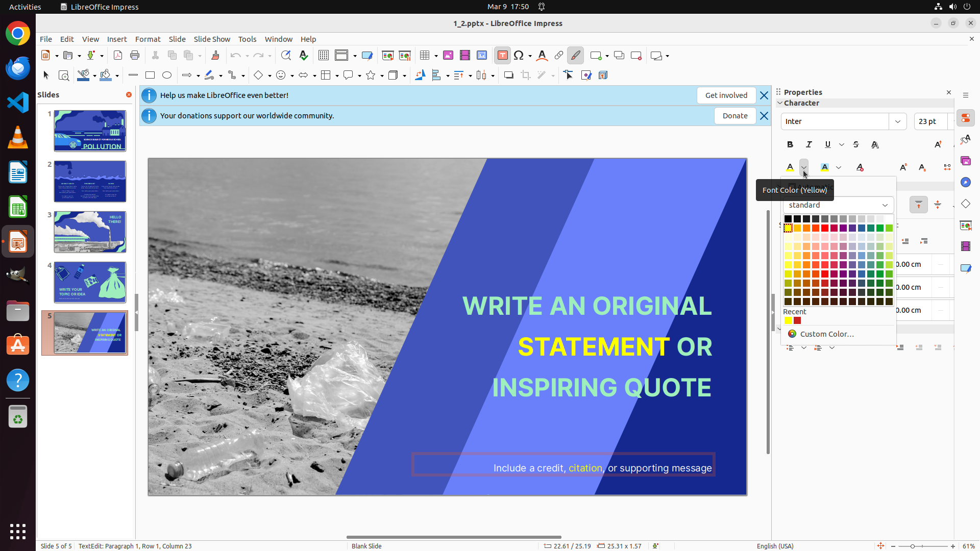Select the Rectangle drawing tool
The height and width of the screenshot is (551, 980).
(150, 76)
